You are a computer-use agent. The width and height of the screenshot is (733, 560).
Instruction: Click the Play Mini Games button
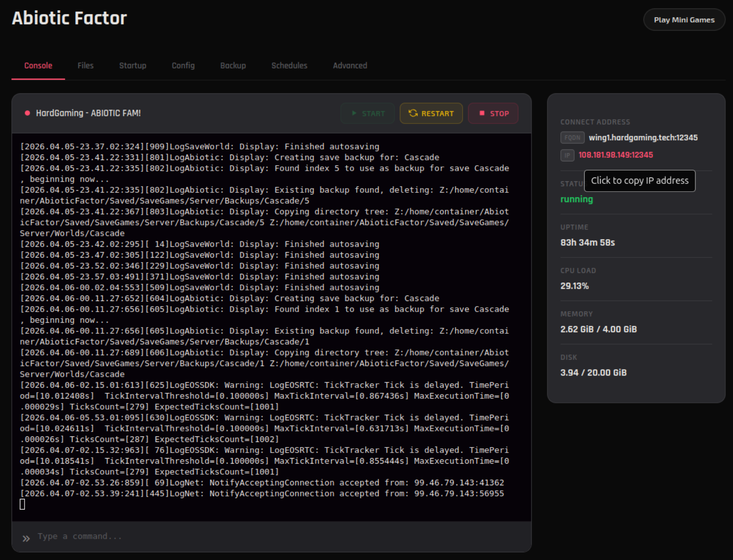point(683,20)
